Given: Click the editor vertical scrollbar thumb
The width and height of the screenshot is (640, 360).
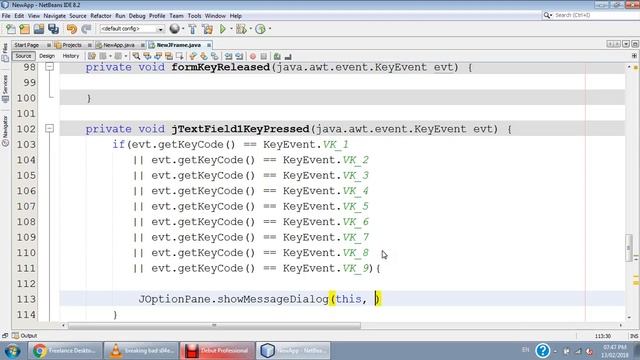Looking at the screenshot, I should tap(628, 248).
